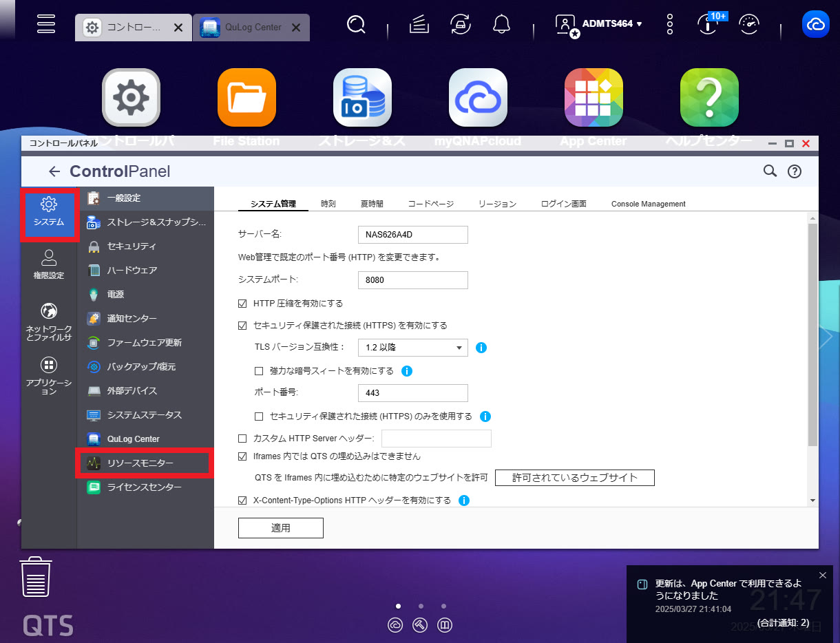This screenshot has width=840, height=643.
Task: Switch to the 夏時間 tab
Action: pyautogui.click(x=372, y=204)
